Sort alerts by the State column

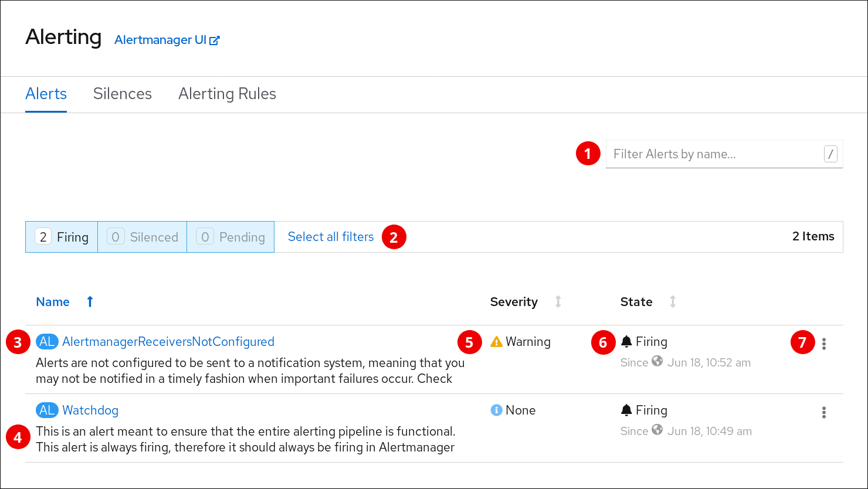click(x=636, y=302)
